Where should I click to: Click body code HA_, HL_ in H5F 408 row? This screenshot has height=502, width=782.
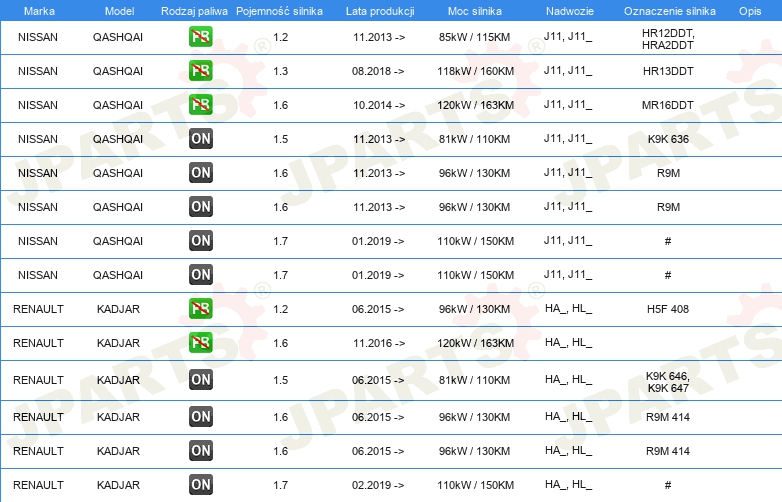pos(568,309)
